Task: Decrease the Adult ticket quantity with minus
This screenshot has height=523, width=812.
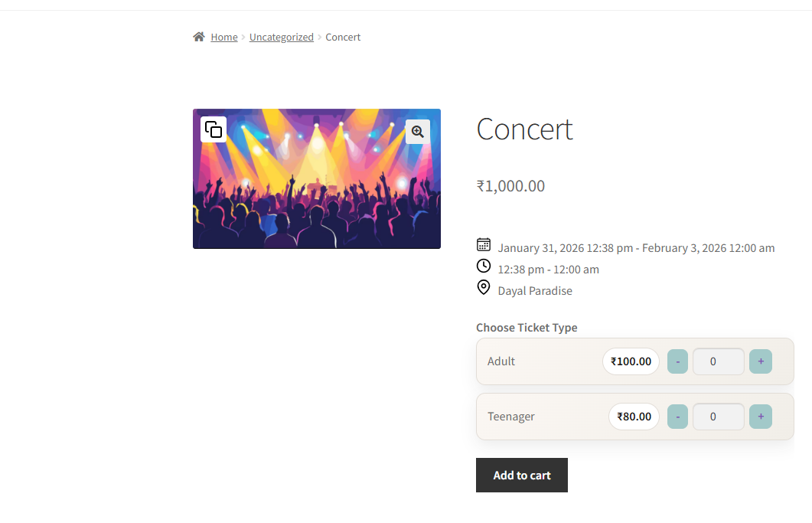Action: pos(677,361)
